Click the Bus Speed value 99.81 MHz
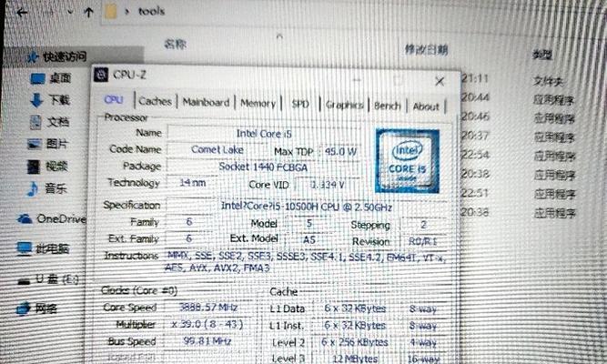Viewport: 607px width, 364px height. click(x=207, y=341)
